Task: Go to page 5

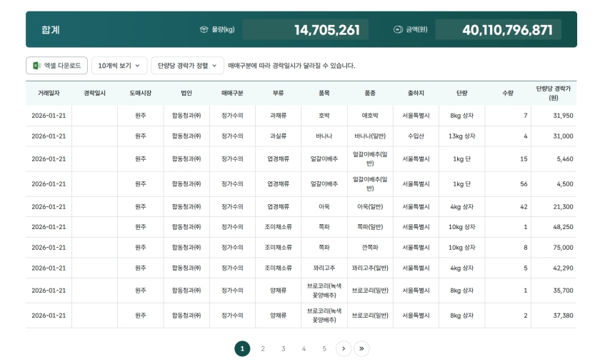Action: 324,348
